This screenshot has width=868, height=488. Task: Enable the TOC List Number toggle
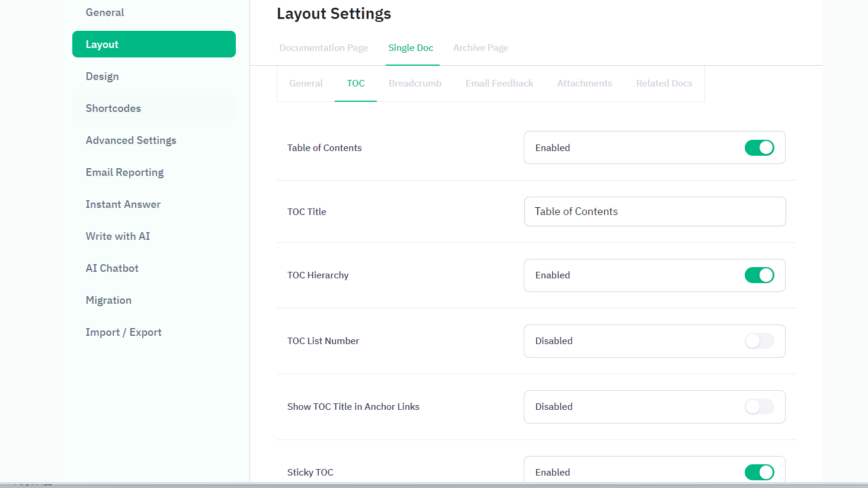pos(759,341)
